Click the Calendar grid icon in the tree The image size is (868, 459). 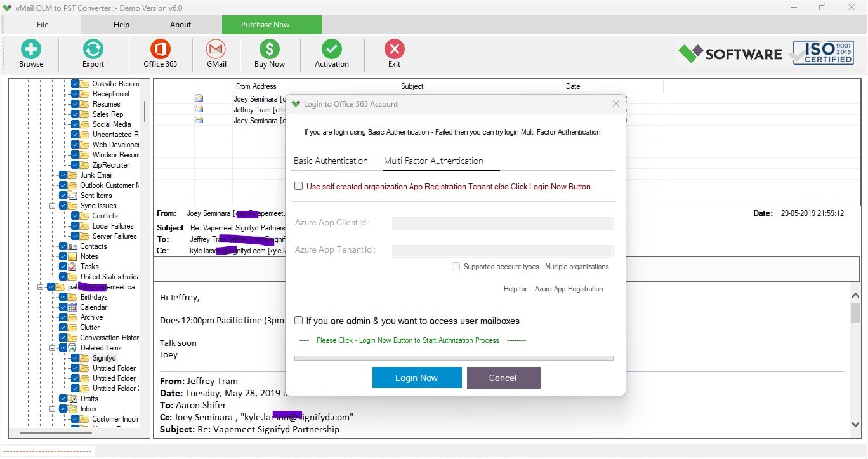(x=72, y=307)
